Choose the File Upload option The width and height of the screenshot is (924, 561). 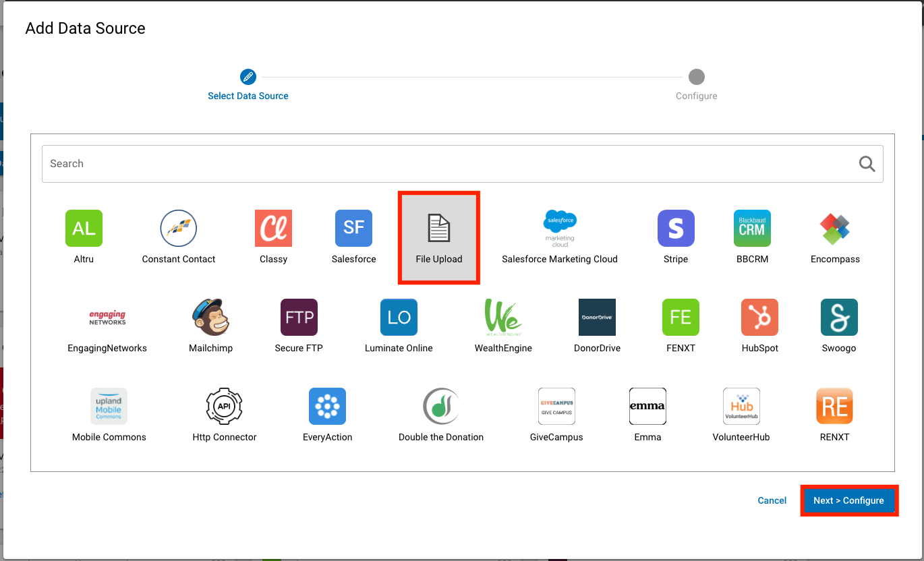pyautogui.click(x=439, y=237)
